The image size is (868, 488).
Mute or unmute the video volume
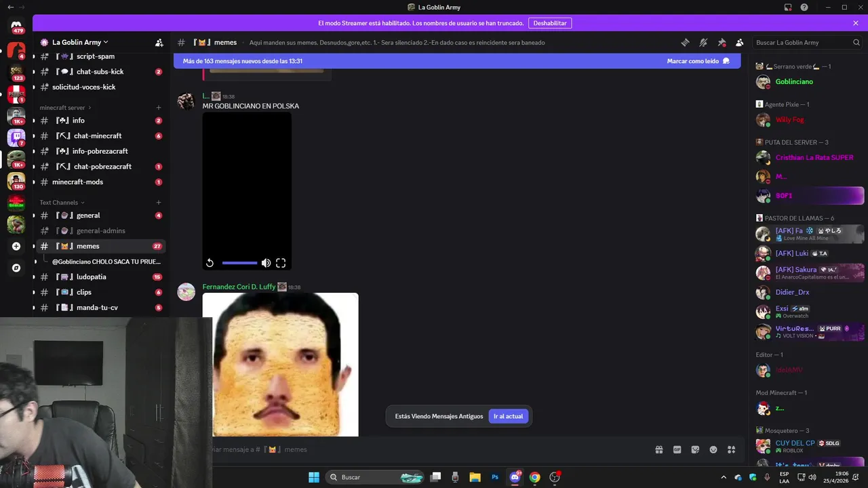[266, 263]
